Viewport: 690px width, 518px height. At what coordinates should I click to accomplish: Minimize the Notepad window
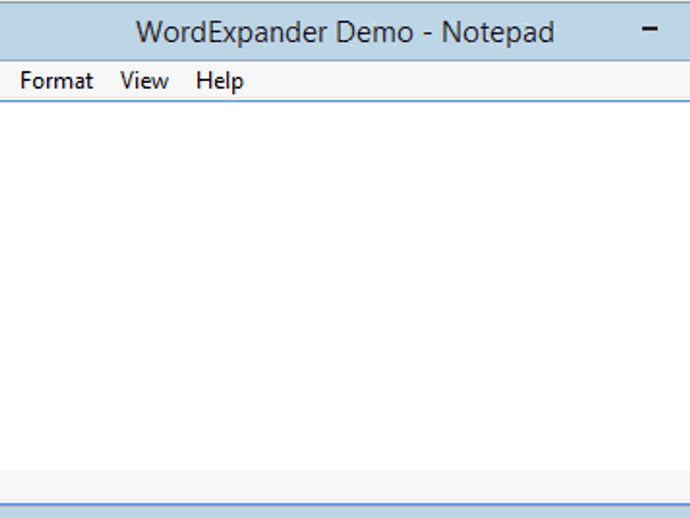650,29
